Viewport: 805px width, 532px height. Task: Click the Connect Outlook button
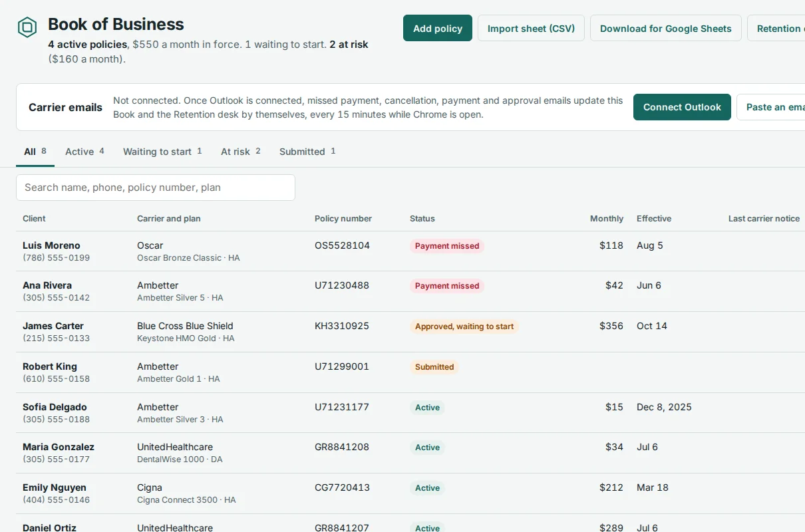[682, 107]
